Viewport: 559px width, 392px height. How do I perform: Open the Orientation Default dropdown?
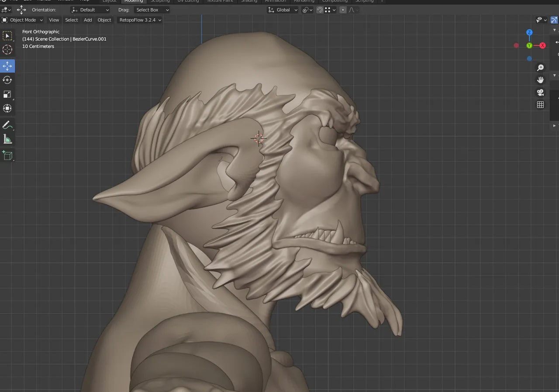click(x=90, y=10)
